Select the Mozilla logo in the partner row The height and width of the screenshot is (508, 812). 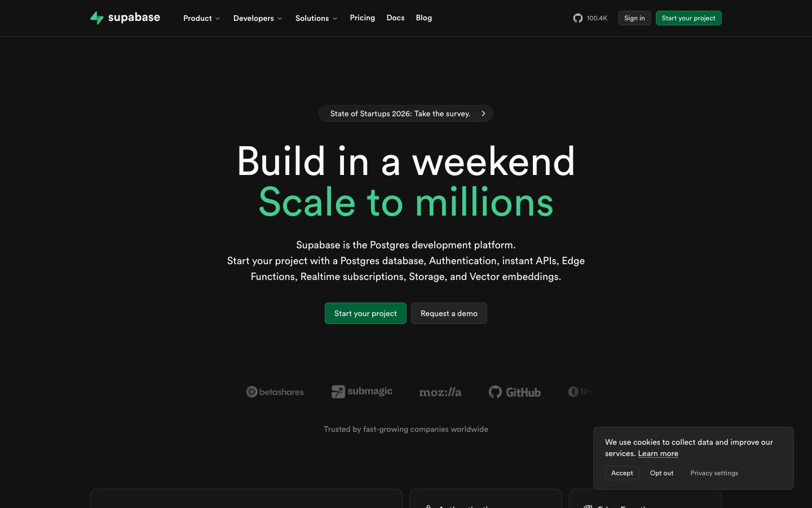coord(440,392)
